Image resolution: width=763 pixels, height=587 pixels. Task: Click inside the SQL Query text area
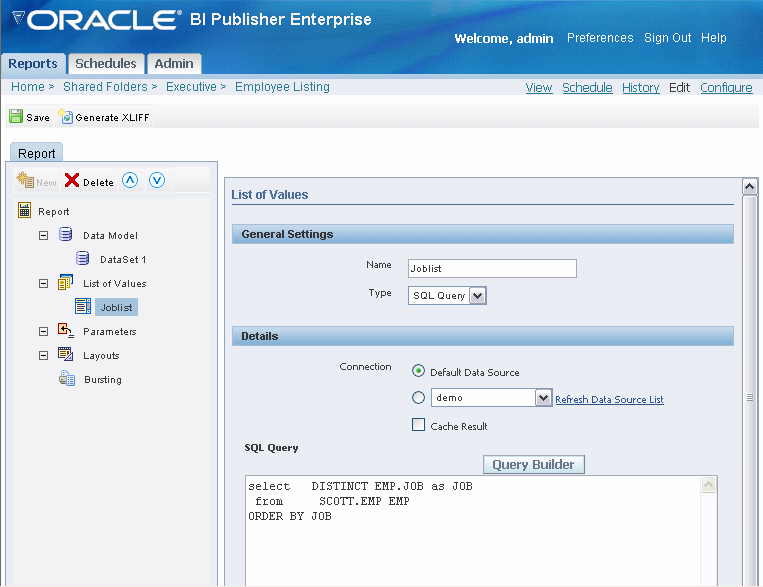[473, 531]
